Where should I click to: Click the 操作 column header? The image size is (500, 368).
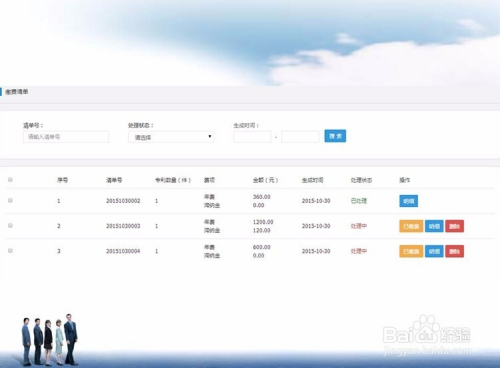point(405,180)
